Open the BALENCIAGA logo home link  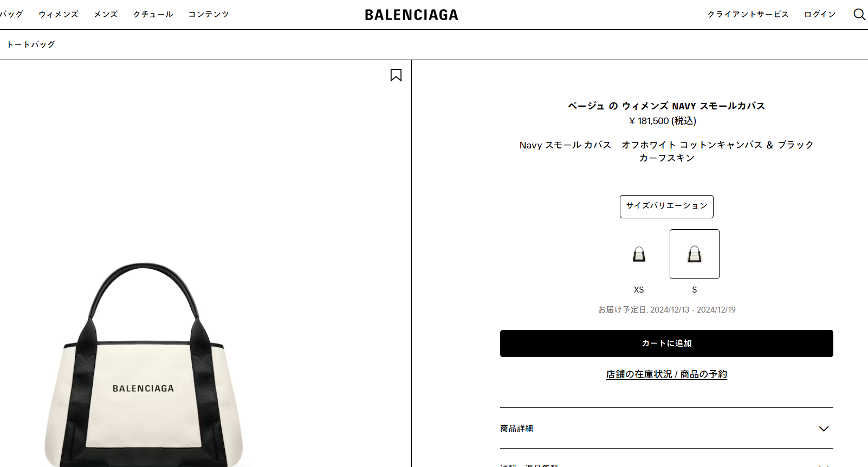pos(411,15)
